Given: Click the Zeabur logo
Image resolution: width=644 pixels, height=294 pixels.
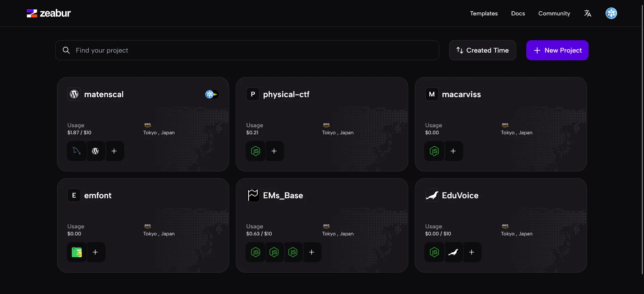Looking at the screenshot, I should pyautogui.click(x=49, y=13).
